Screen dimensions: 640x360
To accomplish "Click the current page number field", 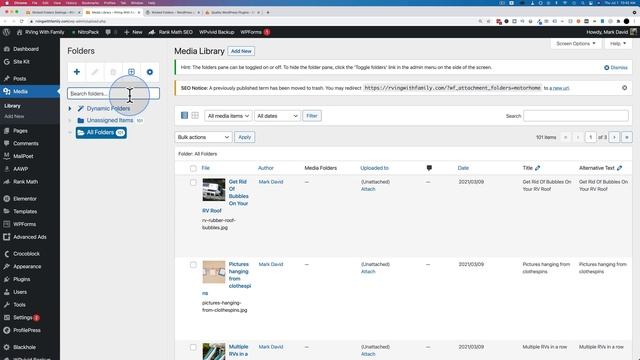I will click(590, 137).
